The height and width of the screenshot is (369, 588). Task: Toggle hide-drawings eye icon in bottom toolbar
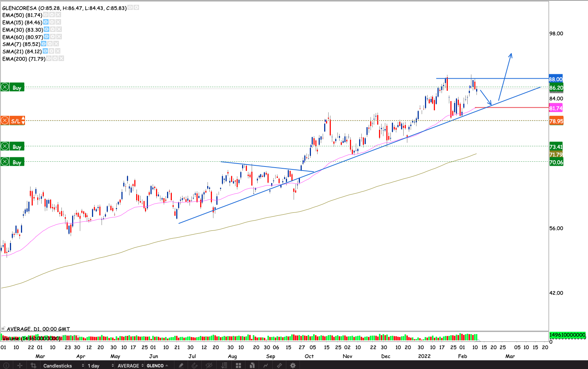[209, 365]
